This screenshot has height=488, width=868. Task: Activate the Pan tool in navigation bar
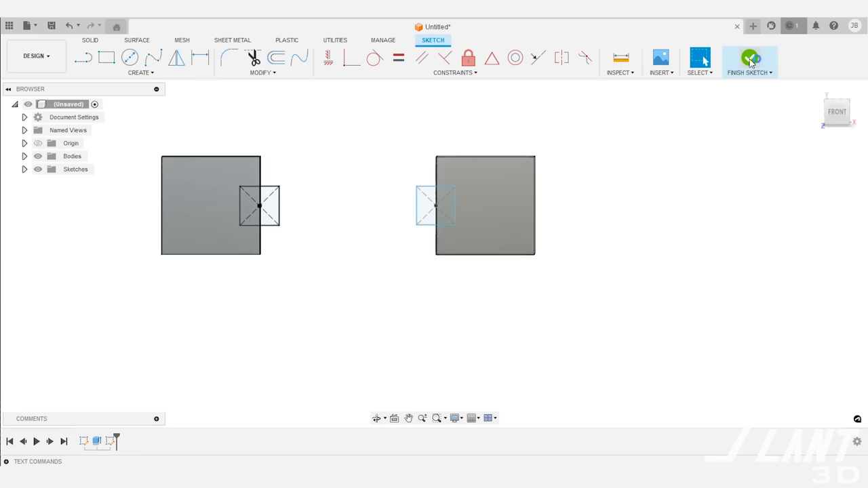pos(408,418)
